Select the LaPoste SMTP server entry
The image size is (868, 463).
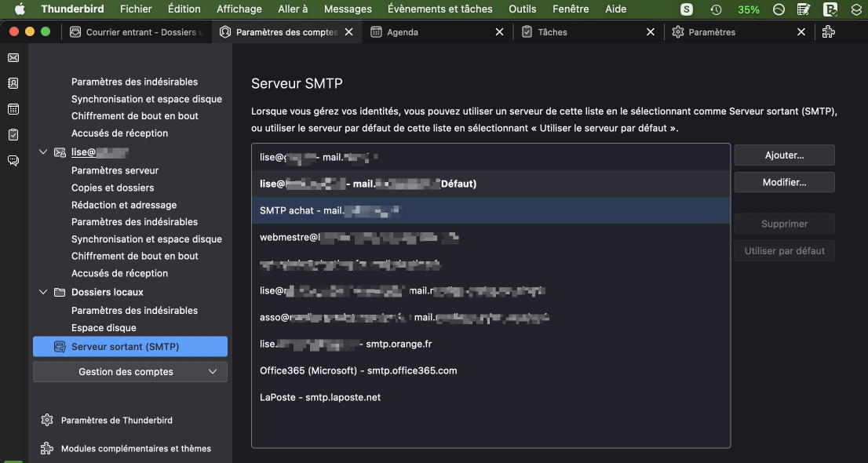(x=320, y=397)
